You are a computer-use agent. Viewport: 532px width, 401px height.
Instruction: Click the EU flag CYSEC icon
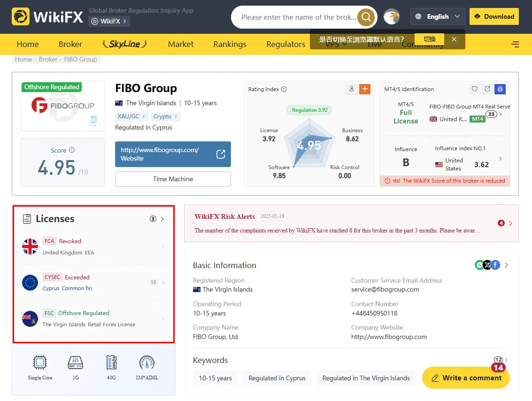(x=30, y=283)
